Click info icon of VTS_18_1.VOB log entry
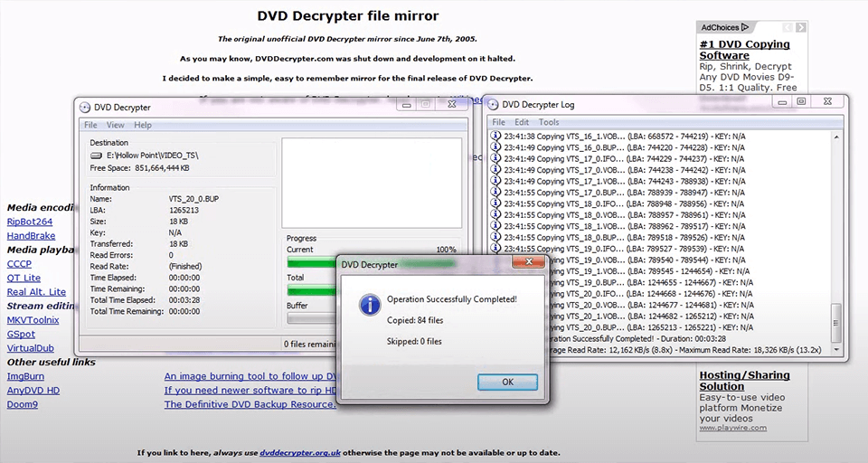Image resolution: width=868 pixels, height=463 pixels. (x=495, y=226)
